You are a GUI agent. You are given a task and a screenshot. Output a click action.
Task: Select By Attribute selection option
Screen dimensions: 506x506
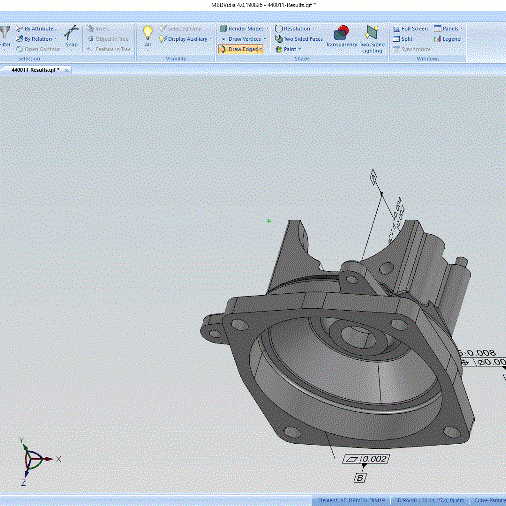pyautogui.click(x=36, y=29)
